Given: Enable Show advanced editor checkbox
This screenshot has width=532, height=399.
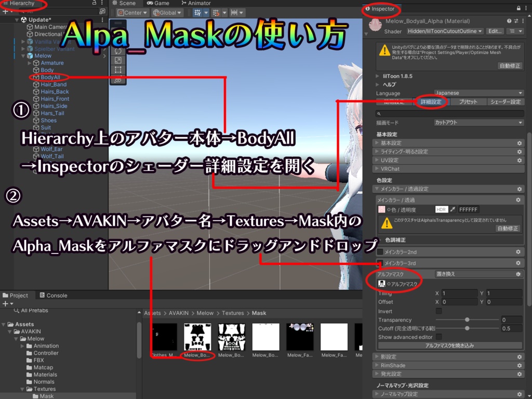Looking at the screenshot, I should point(438,337).
